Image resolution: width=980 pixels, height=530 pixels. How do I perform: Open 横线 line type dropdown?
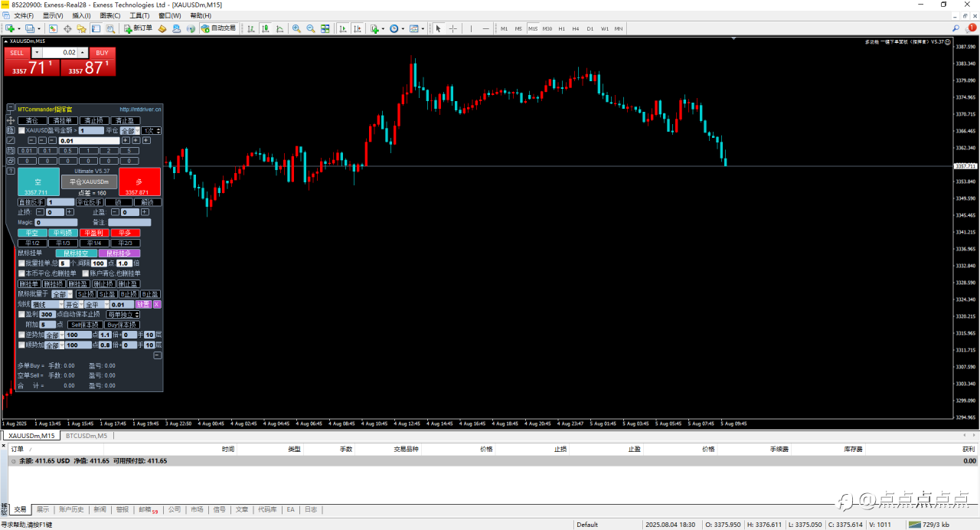(x=47, y=305)
